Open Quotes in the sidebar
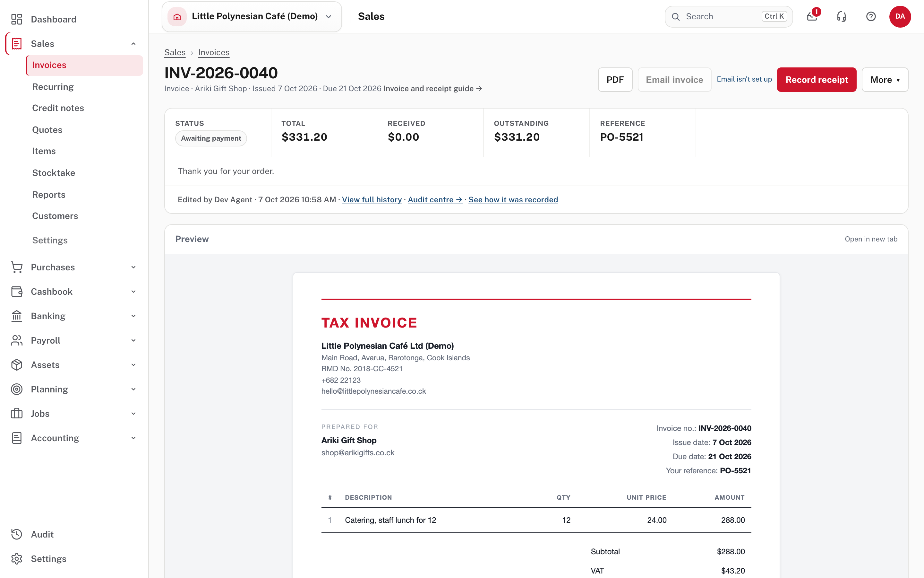 click(47, 130)
